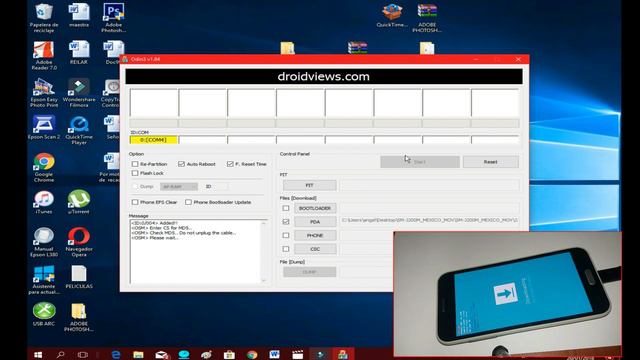This screenshot has width=640, height=360.
Task: Open the AP RAM dropdown
Action: [179, 187]
